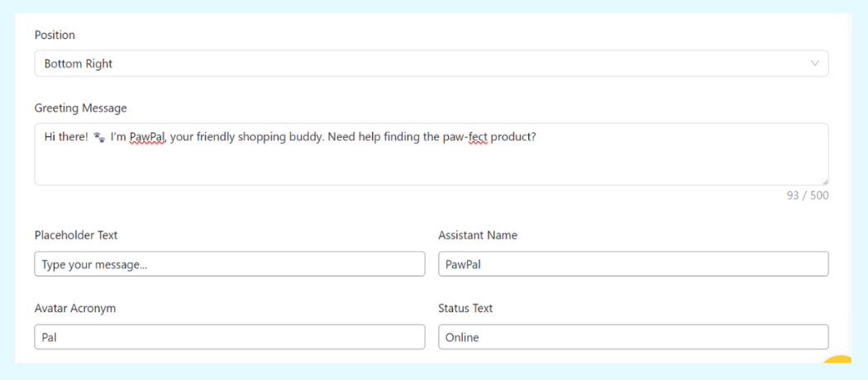
Task: Click the 93 / 500 character counter
Action: click(807, 196)
